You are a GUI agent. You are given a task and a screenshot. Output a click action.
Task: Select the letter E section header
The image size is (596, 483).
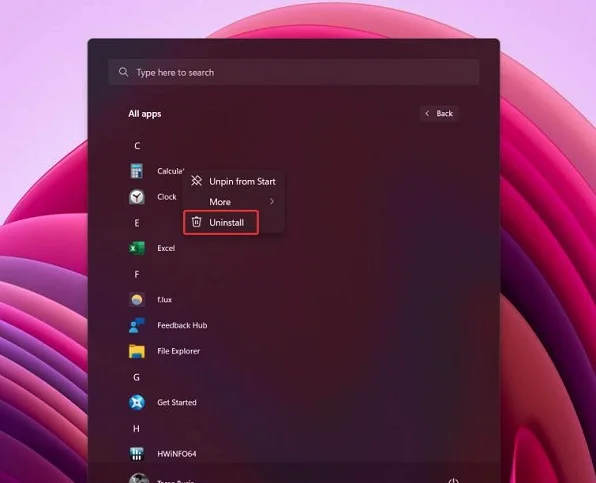tap(137, 223)
